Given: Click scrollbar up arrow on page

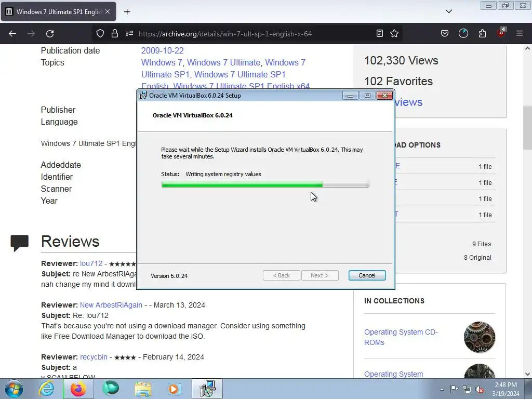Looking at the screenshot, I should coord(528,48).
